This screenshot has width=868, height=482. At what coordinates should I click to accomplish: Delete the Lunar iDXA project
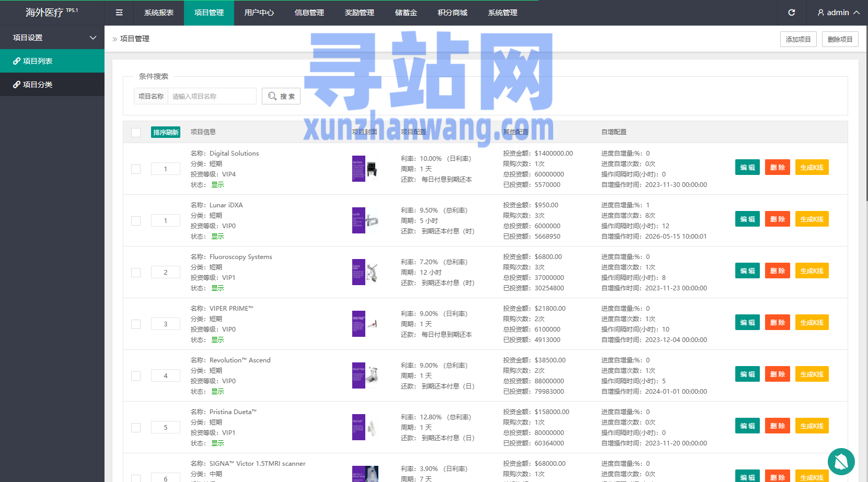[778, 219]
